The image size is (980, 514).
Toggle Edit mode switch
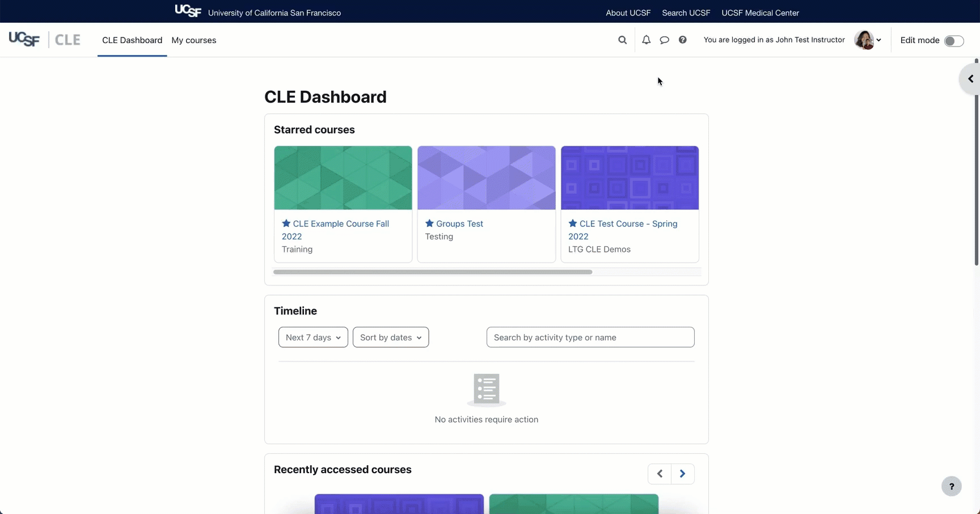pyautogui.click(x=954, y=40)
